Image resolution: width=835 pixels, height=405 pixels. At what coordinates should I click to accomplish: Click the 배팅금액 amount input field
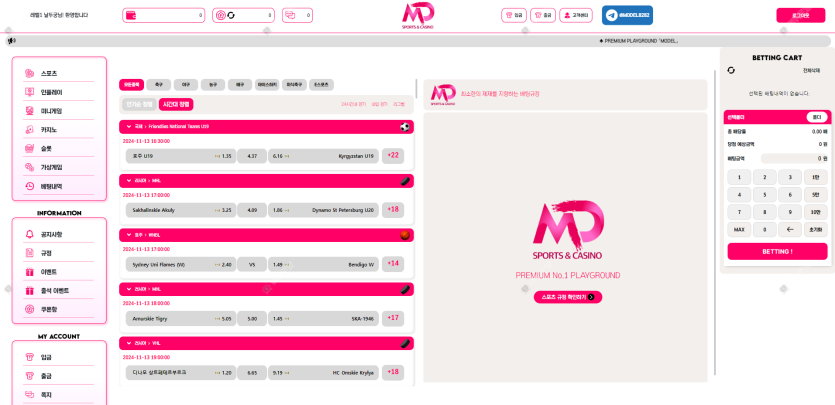pos(794,158)
